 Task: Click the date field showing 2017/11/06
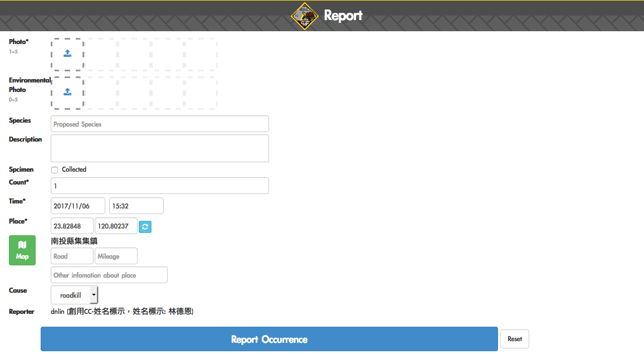[77, 206]
